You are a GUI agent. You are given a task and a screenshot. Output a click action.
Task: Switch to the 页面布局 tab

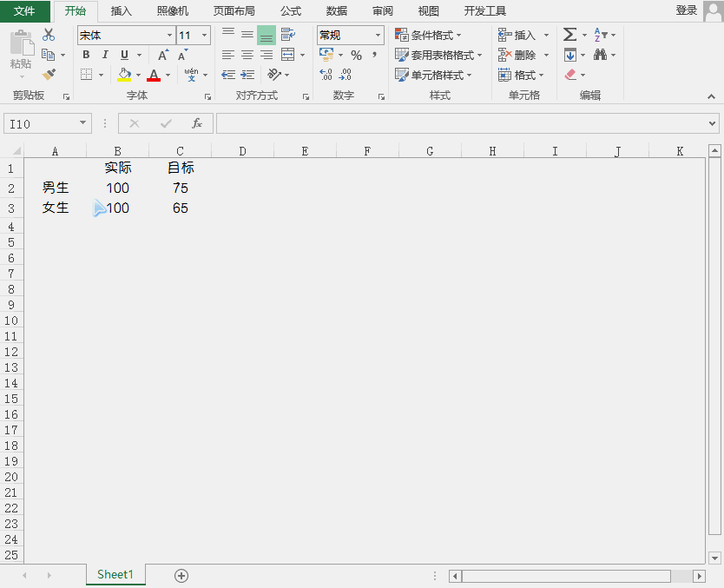pos(234,10)
